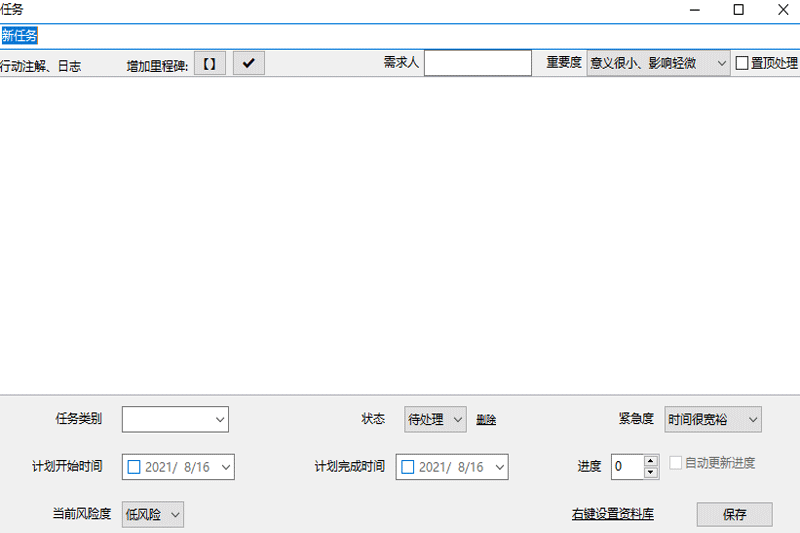Decrease 进度 with the down arrow
This screenshot has width=800, height=533.
click(650, 473)
